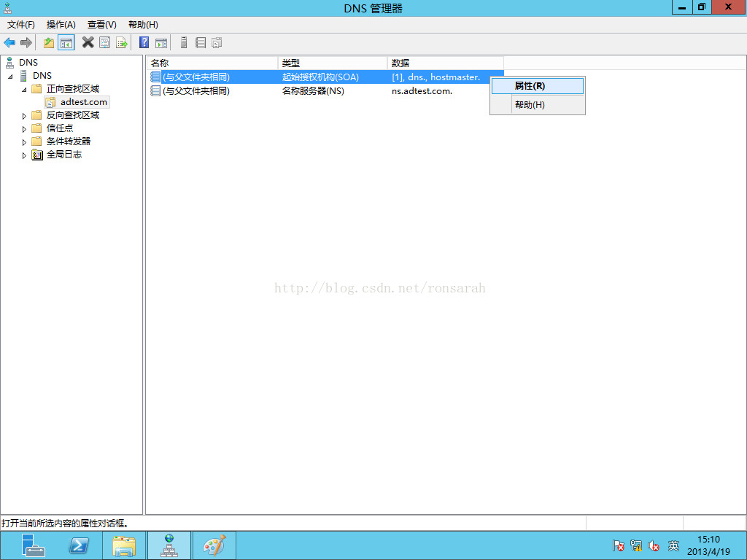The image size is (747, 560).
Task: Click the Action Center flag tray icon
Action: click(619, 545)
